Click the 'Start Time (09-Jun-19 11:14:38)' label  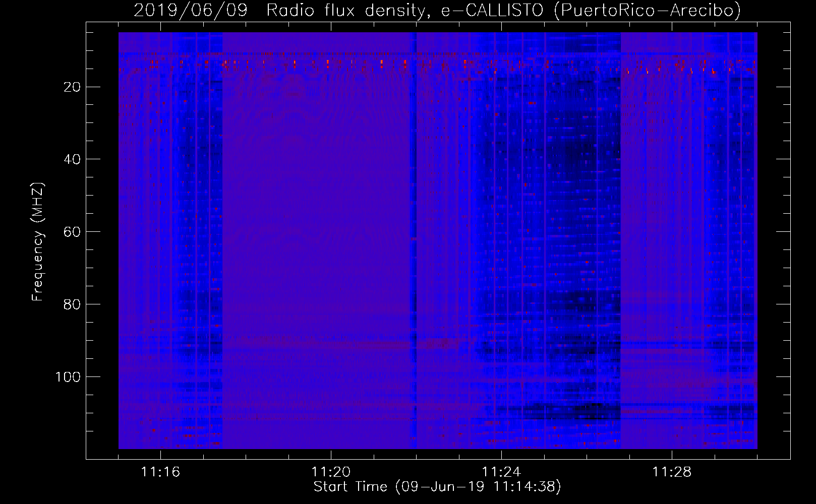(x=437, y=487)
